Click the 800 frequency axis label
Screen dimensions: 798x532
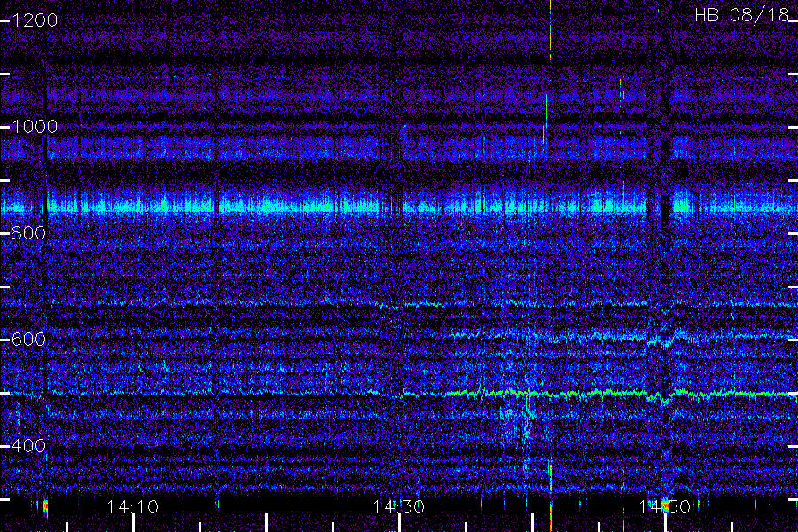[28, 233]
